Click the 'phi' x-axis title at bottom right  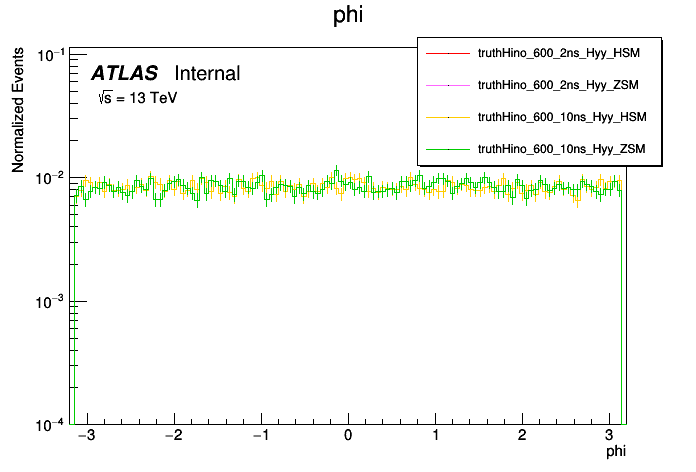(x=618, y=453)
